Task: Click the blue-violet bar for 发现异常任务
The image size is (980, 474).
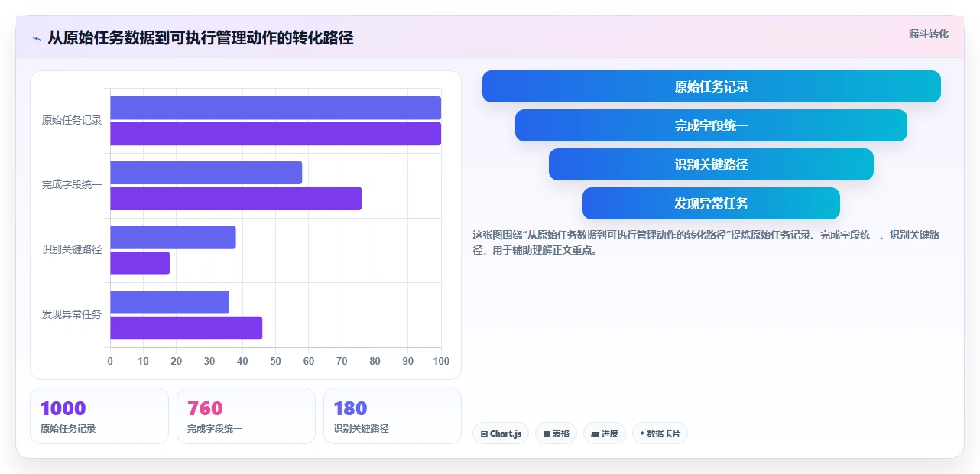Action: click(x=170, y=302)
